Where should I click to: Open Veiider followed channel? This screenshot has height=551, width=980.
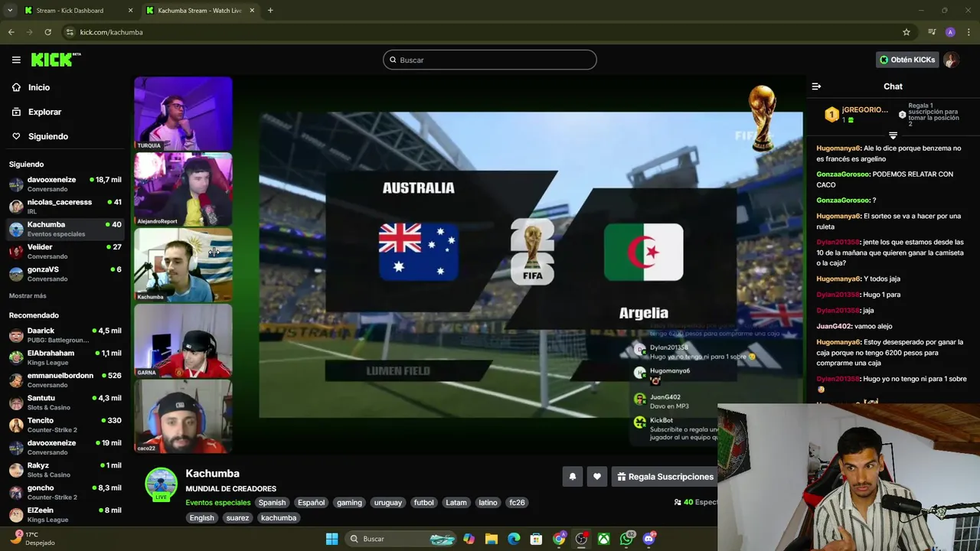point(65,252)
